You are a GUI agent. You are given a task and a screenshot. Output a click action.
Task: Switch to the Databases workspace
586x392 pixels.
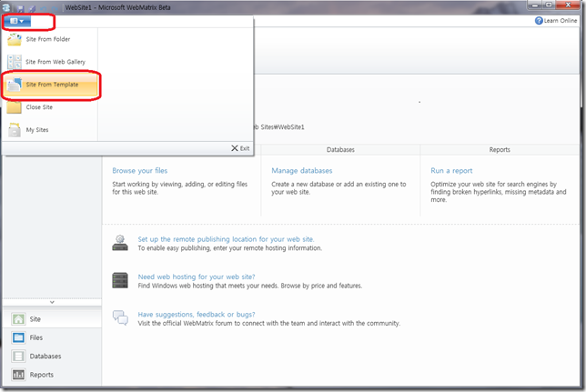(52, 357)
